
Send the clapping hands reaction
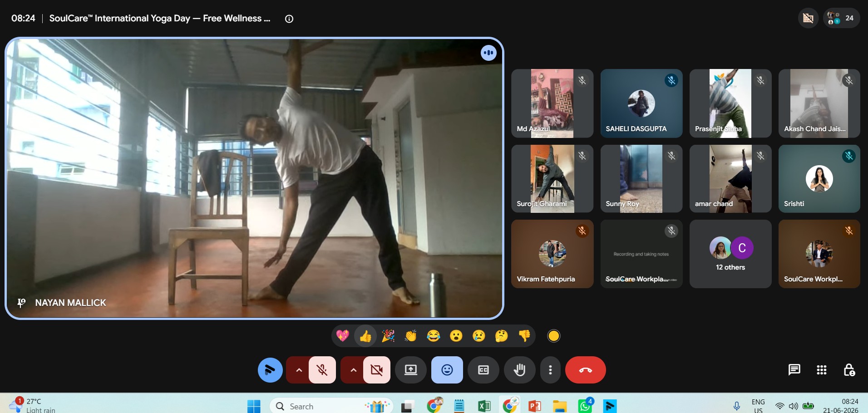pyautogui.click(x=411, y=336)
